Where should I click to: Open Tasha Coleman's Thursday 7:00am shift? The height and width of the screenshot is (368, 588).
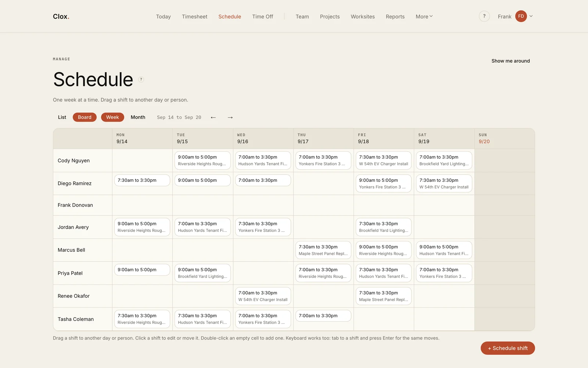point(323,316)
